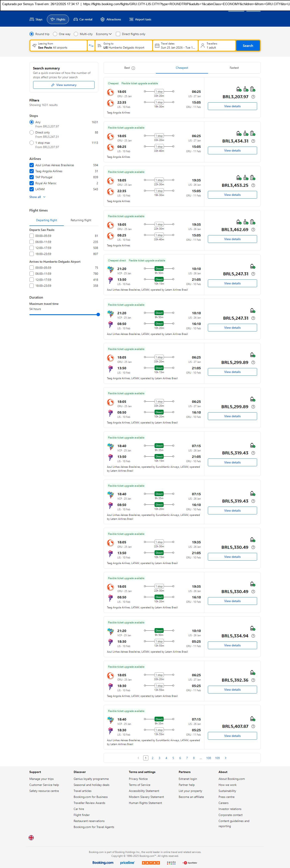Click the Attractions icon in the header

[x=102, y=20]
